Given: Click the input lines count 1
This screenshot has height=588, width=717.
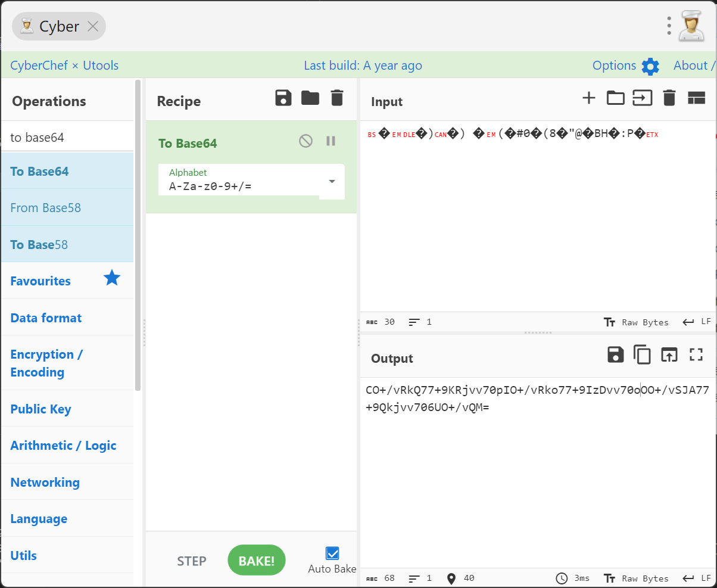Looking at the screenshot, I should 420,322.
